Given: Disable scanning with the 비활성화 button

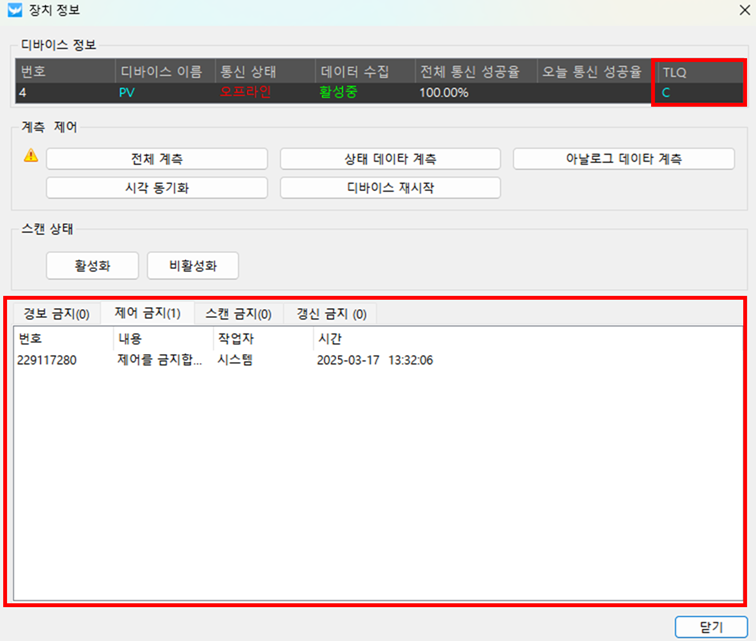Looking at the screenshot, I should (x=193, y=266).
